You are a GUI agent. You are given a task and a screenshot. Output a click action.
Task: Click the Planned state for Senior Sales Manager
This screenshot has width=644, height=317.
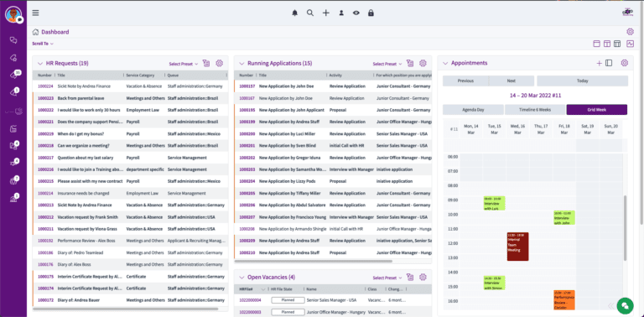[288, 300]
